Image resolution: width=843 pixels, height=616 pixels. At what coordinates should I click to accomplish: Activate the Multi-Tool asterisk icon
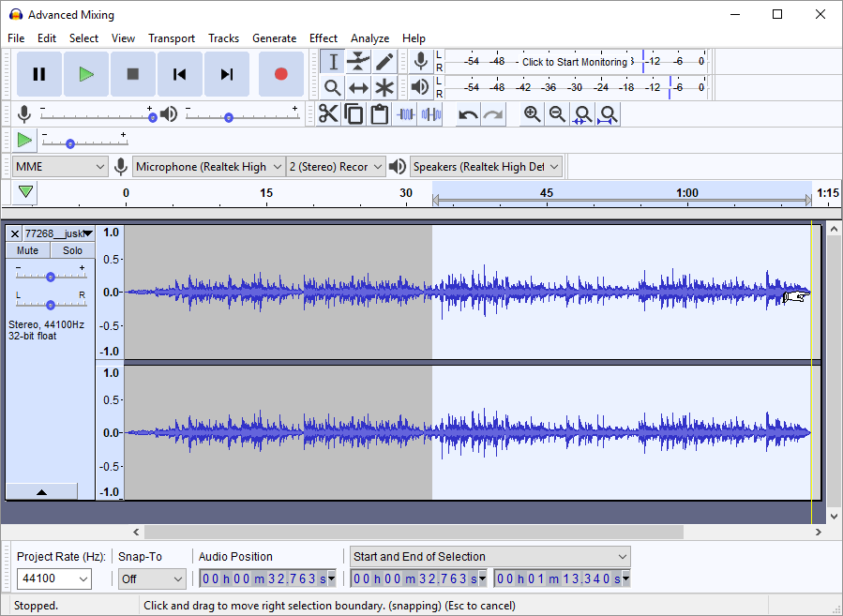point(384,88)
